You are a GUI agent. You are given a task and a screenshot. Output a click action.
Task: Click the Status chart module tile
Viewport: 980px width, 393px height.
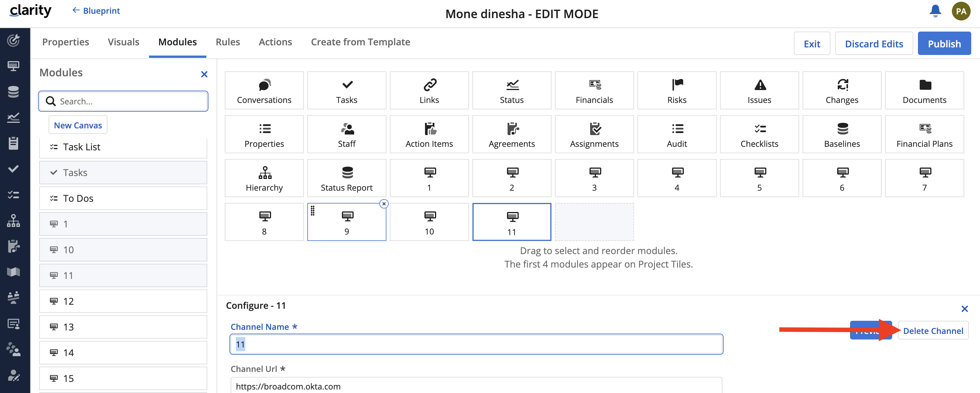[511, 91]
